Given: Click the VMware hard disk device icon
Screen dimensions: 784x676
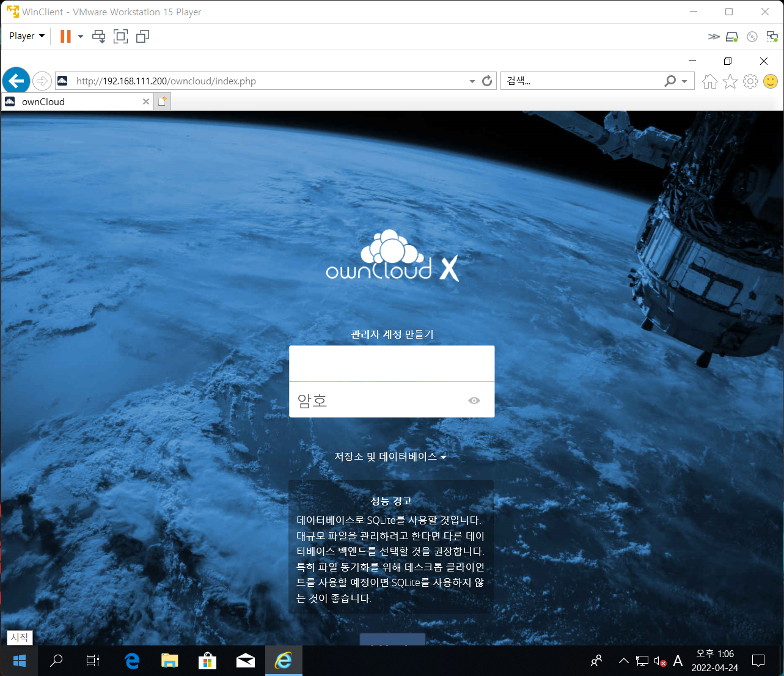Looking at the screenshot, I should pos(732,37).
